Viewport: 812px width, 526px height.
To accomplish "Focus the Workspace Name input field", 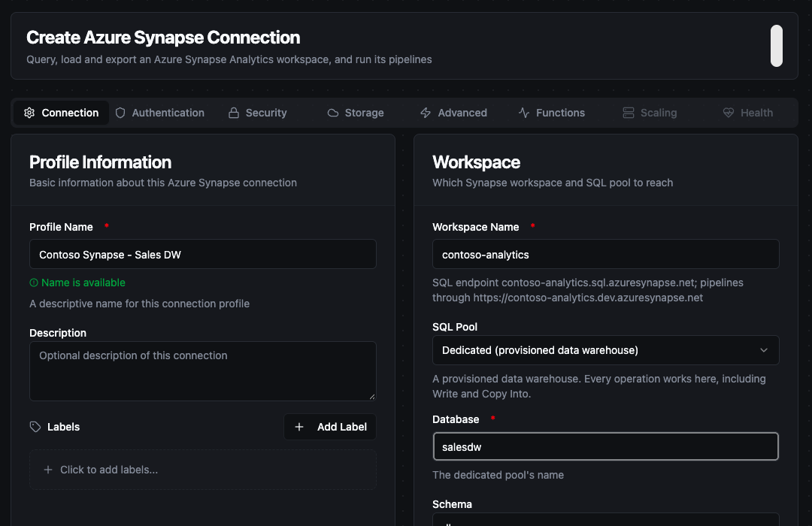I will click(x=605, y=254).
